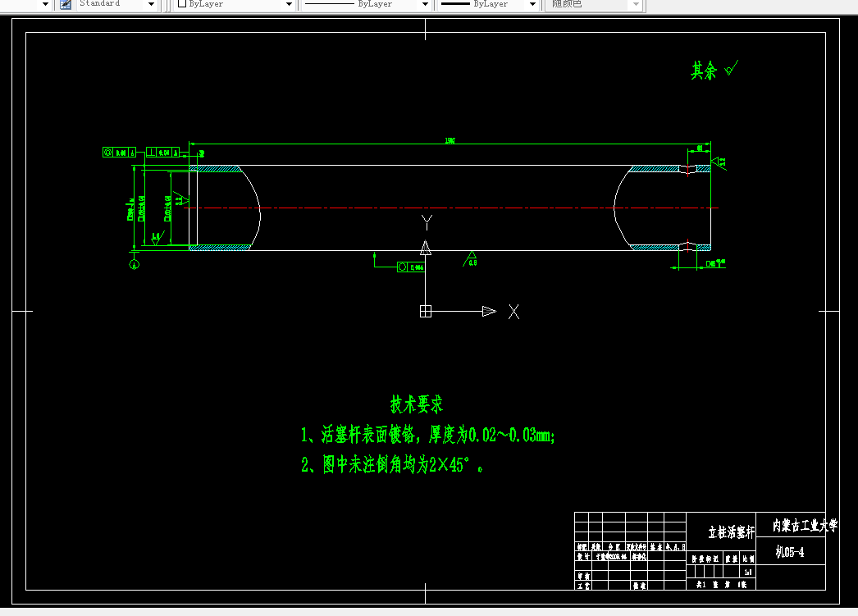
Task: Click the X axis label of UCS icon
Action: (513, 312)
